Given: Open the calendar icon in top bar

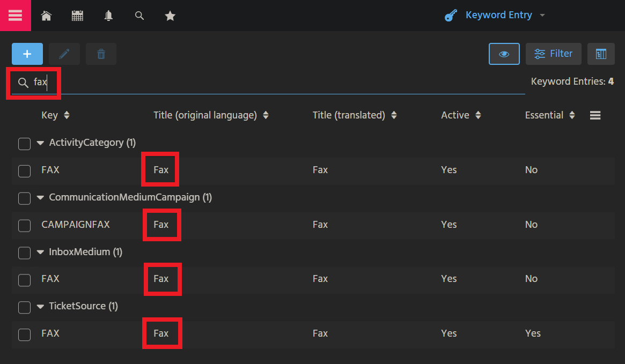Looking at the screenshot, I should click(x=77, y=16).
